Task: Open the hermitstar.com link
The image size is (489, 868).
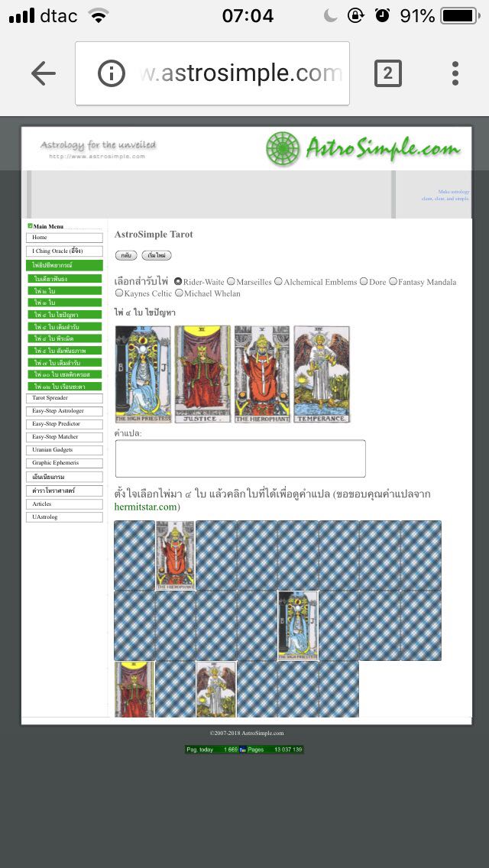Action: coord(146,507)
